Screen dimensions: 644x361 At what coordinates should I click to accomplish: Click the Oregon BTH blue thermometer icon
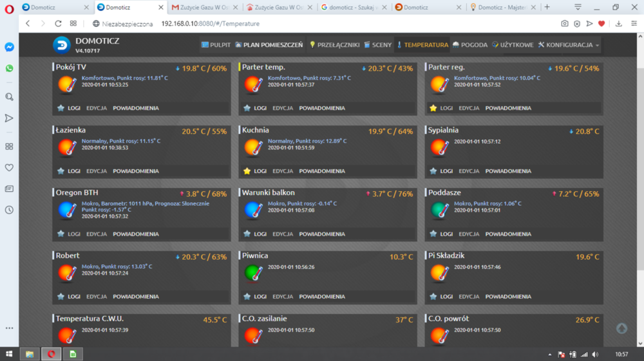point(67,210)
